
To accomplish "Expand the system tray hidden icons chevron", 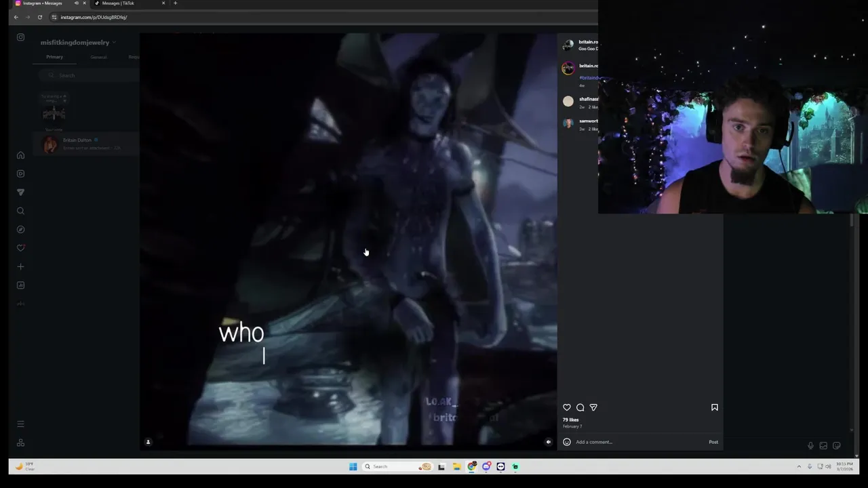I will click(x=799, y=466).
